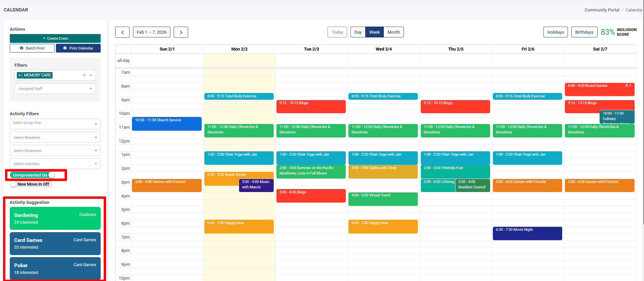
Task: Open the Select Group Size dropdown
Action: point(55,124)
